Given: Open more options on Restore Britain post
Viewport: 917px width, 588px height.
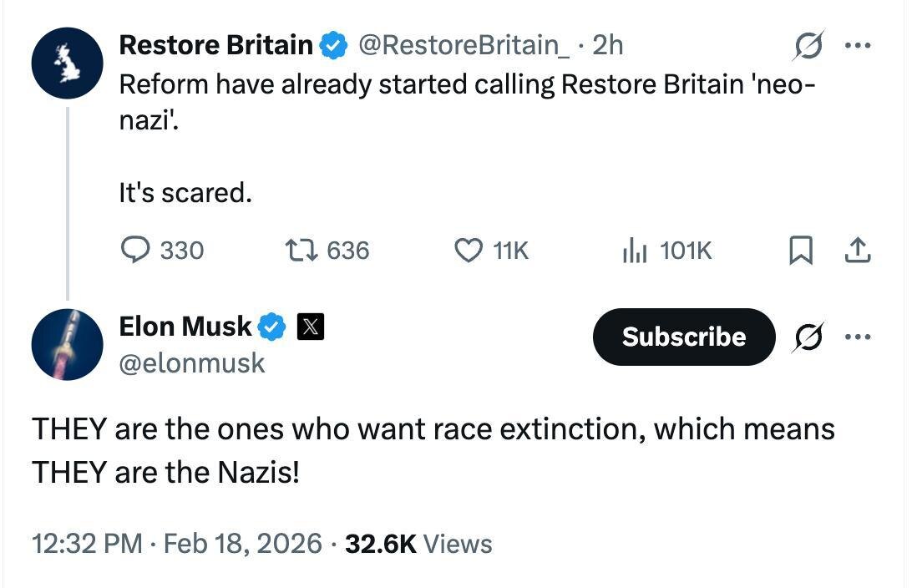Looking at the screenshot, I should point(858,46).
